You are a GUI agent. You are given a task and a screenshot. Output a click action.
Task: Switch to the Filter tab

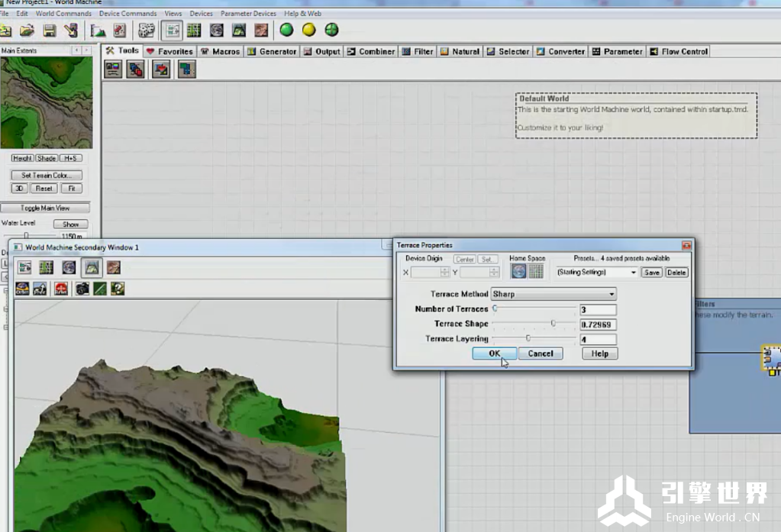point(418,51)
